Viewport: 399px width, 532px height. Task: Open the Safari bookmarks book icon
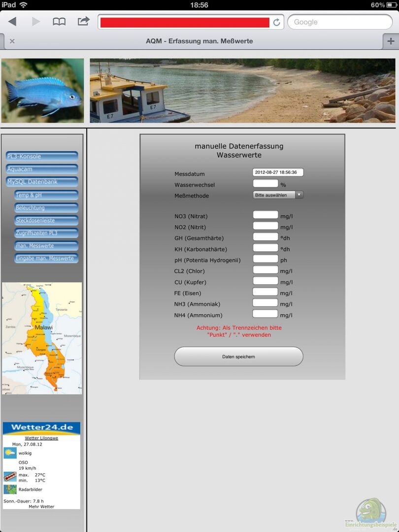click(59, 22)
